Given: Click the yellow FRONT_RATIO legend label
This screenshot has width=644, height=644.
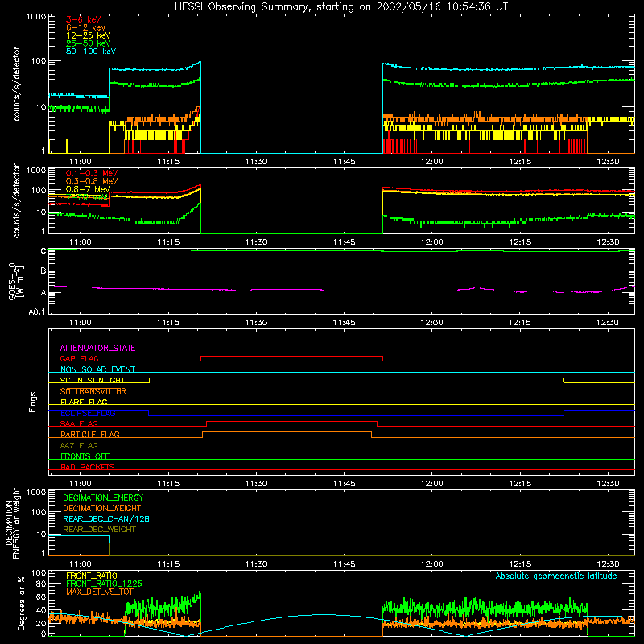Looking at the screenshot, I should tap(92, 576).
